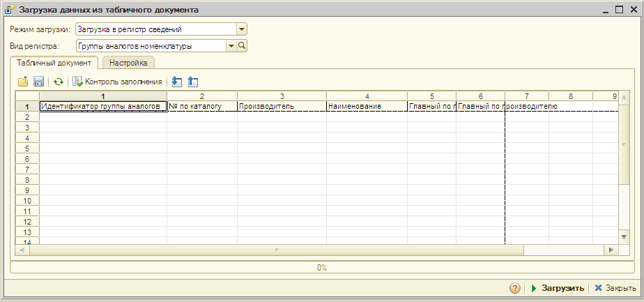Select the Производитель header cell
Screen dimensions: 644x302
[281, 107]
